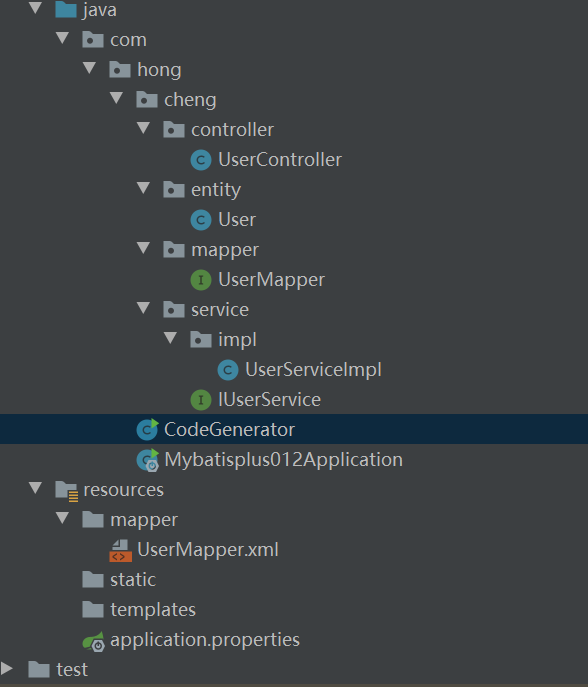Image resolution: width=588 pixels, height=687 pixels.
Task: Click the application.properties Spring config icon
Action: click(94, 641)
